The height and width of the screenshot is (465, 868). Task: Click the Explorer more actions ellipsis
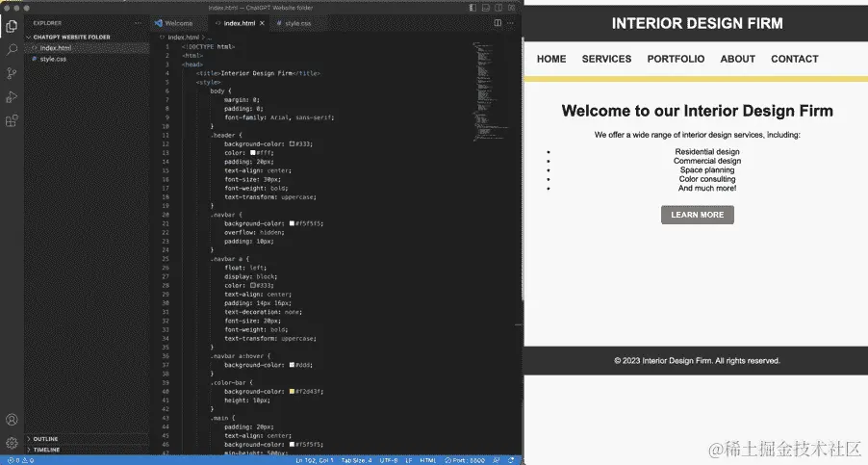coord(138,23)
